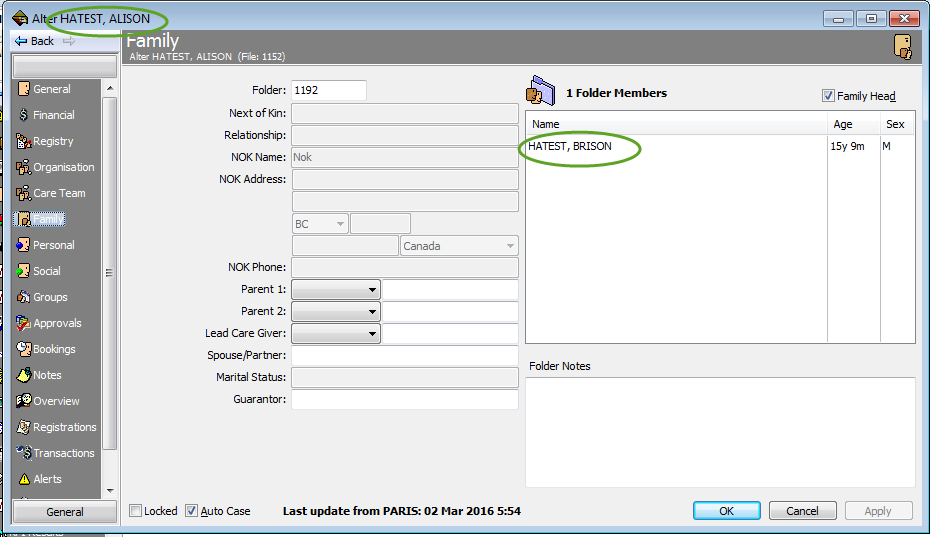Click the Cancel button

tap(802, 511)
